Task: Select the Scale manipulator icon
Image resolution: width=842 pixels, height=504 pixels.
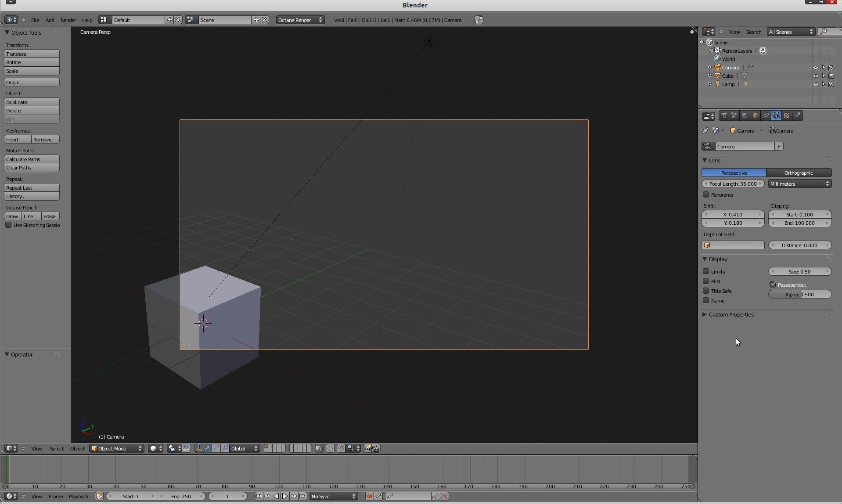Action: click(x=225, y=449)
